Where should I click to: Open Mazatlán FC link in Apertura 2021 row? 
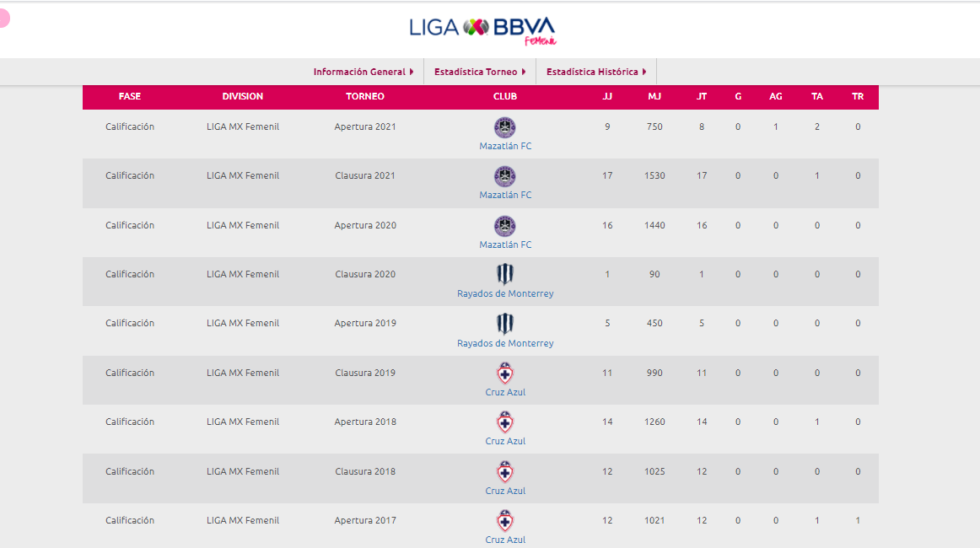[x=505, y=146]
